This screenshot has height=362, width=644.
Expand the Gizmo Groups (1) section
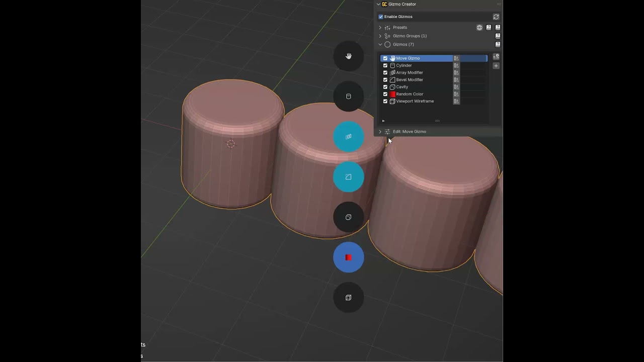pyautogui.click(x=380, y=36)
